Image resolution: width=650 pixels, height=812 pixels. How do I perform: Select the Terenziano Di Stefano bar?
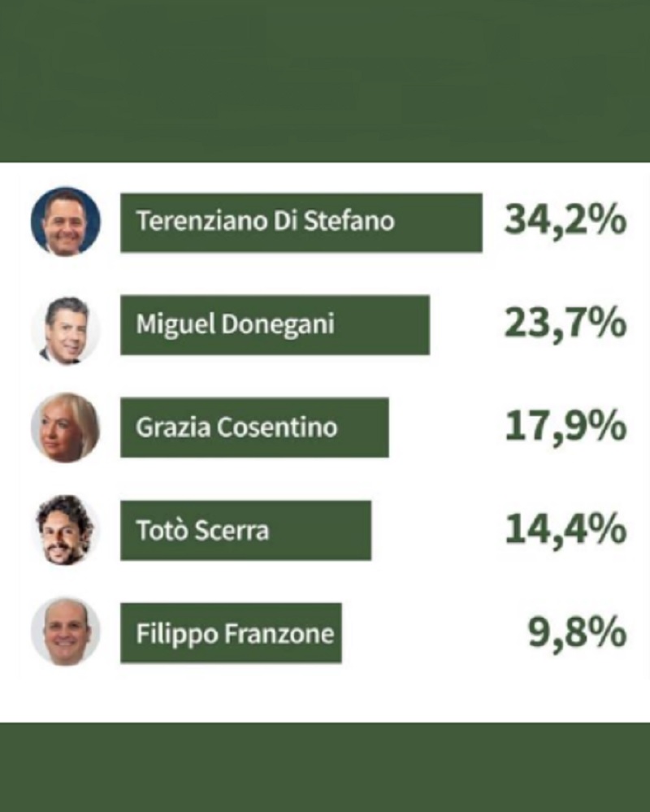tap(301, 223)
